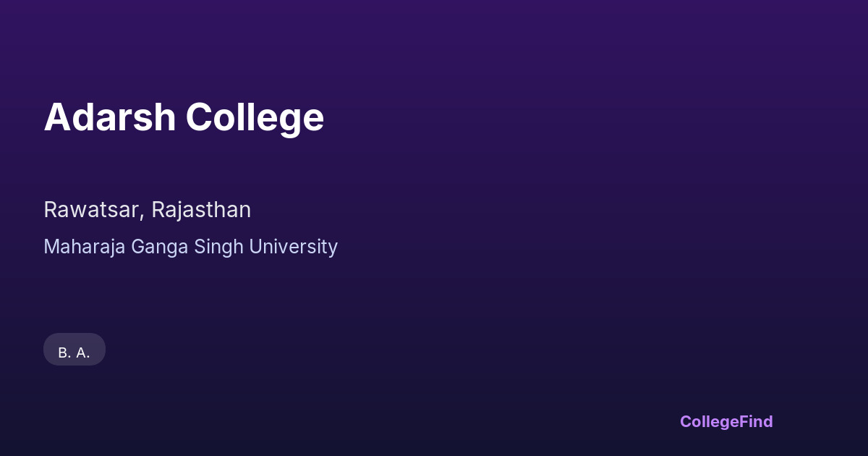Click the CollegeFind brand logo
The image size is (868, 456).
[x=726, y=421]
